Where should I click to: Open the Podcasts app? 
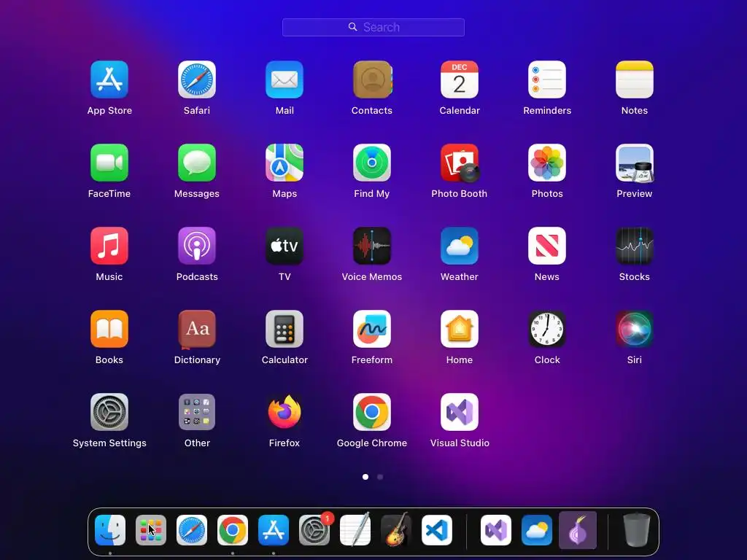click(x=197, y=246)
